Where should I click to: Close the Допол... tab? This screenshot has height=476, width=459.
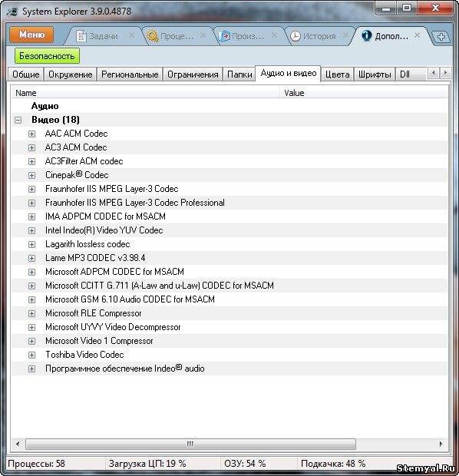click(418, 35)
